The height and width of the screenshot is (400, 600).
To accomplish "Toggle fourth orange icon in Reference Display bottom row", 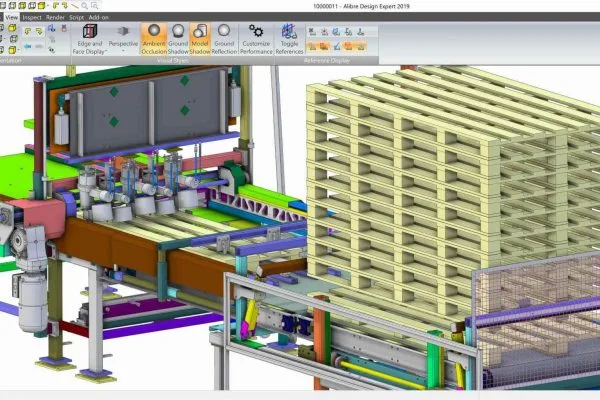I will [348, 46].
